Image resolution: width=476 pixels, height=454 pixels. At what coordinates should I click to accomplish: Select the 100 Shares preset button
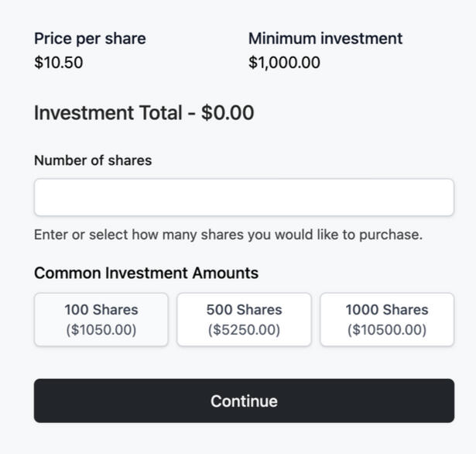[101, 320]
